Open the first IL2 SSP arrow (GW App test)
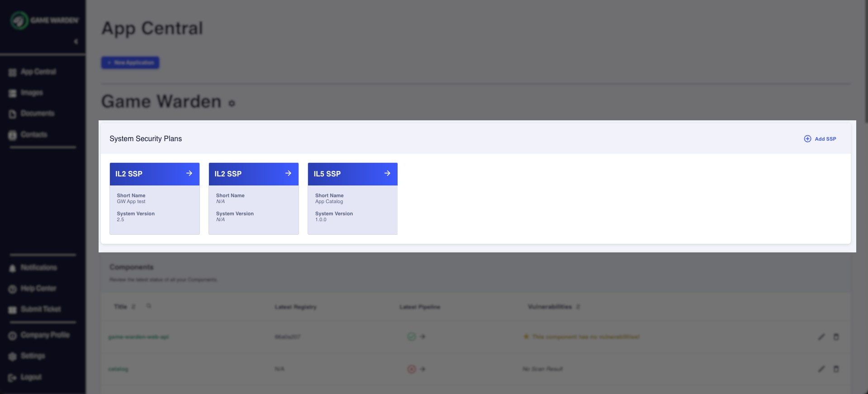This screenshot has width=868, height=394. pyautogui.click(x=189, y=173)
